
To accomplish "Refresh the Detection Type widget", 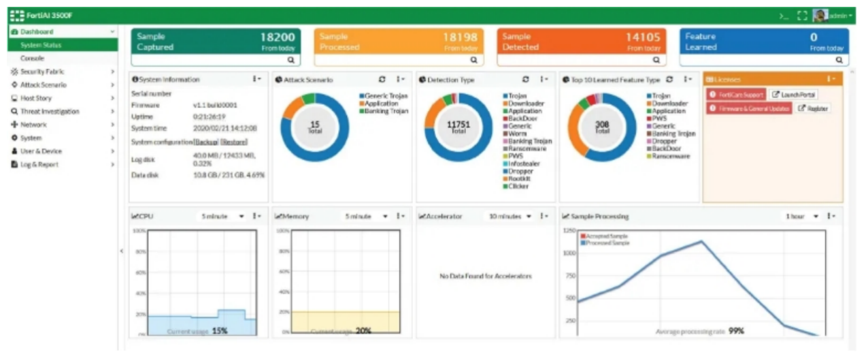I will pyautogui.click(x=526, y=80).
